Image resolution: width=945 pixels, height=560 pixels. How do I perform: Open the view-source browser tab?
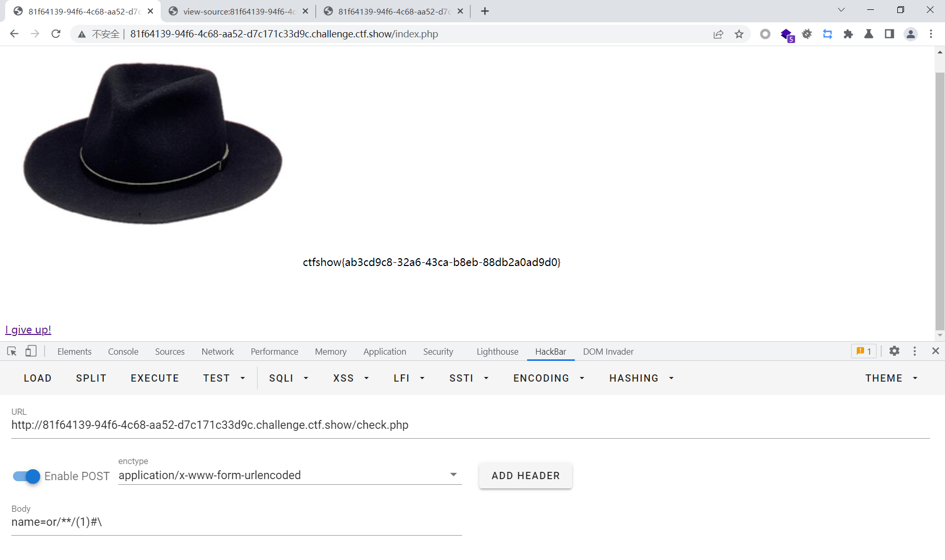tap(236, 10)
